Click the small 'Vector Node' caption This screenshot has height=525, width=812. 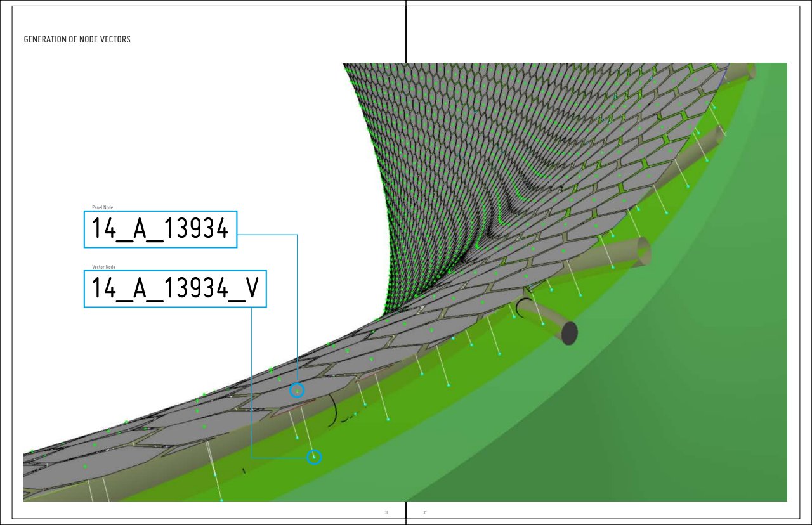pos(104,268)
